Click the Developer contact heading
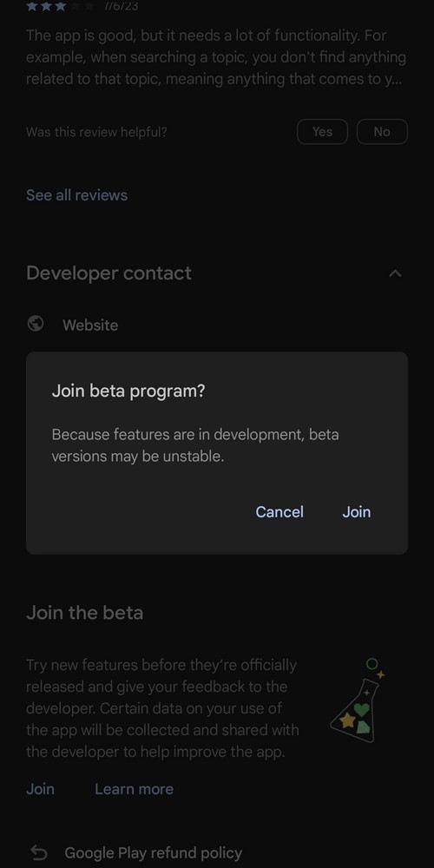Viewport: 434px width, 868px height. [x=109, y=273]
